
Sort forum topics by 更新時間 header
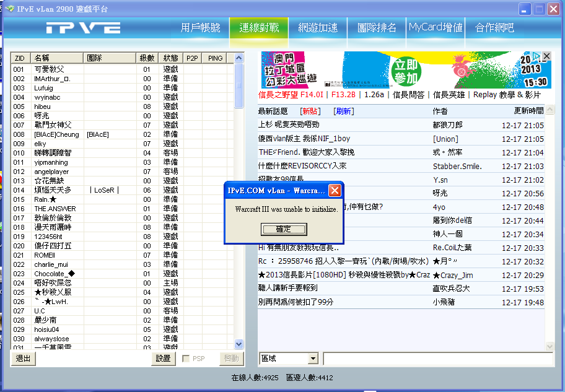click(x=528, y=111)
